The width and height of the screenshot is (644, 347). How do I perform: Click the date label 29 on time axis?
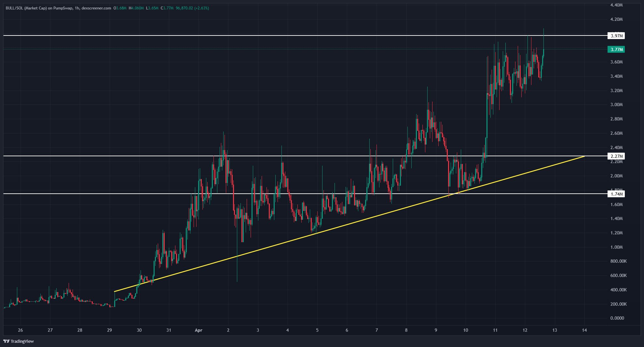point(109,330)
